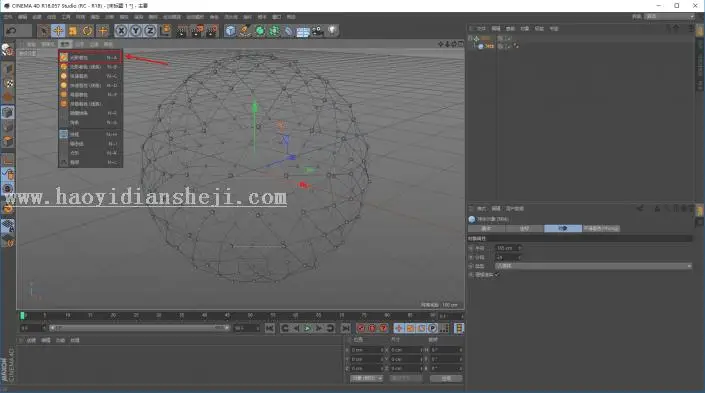Toggle Automatic Keyframing button
This screenshot has height=393, width=705.
point(372,328)
